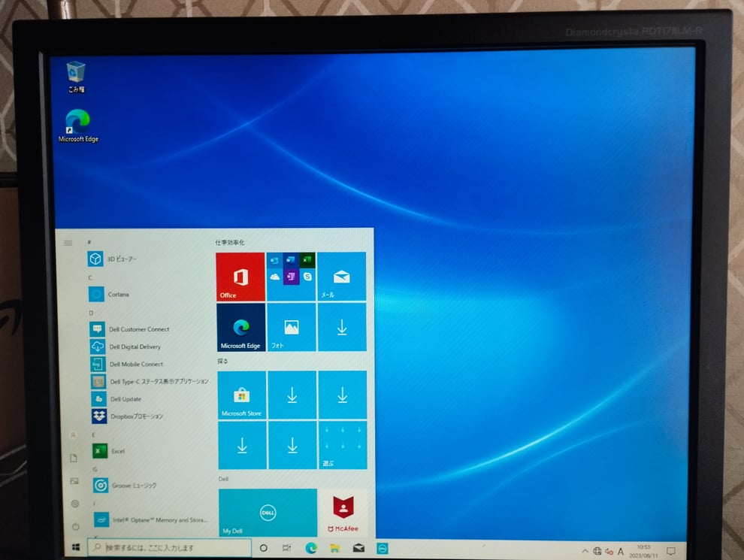Click the Microsoft Edge start tile
Image resolution: width=744 pixels, height=560 pixels.
(x=240, y=328)
